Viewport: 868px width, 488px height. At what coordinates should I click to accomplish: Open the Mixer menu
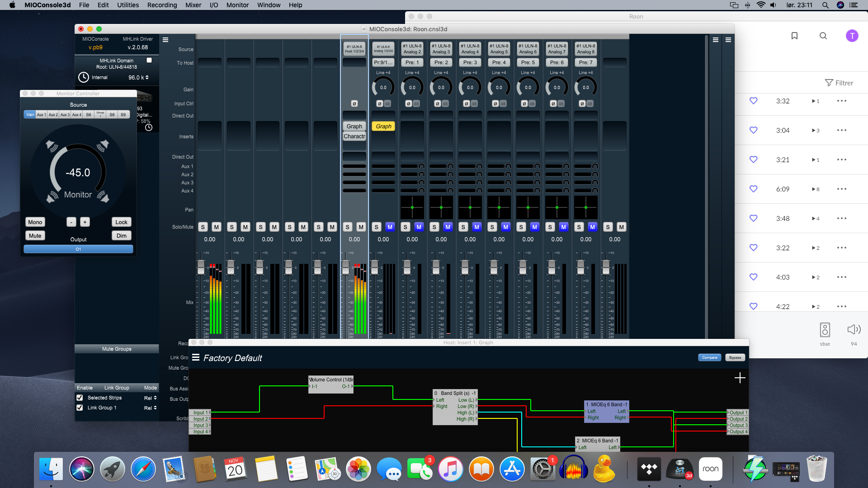click(193, 5)
